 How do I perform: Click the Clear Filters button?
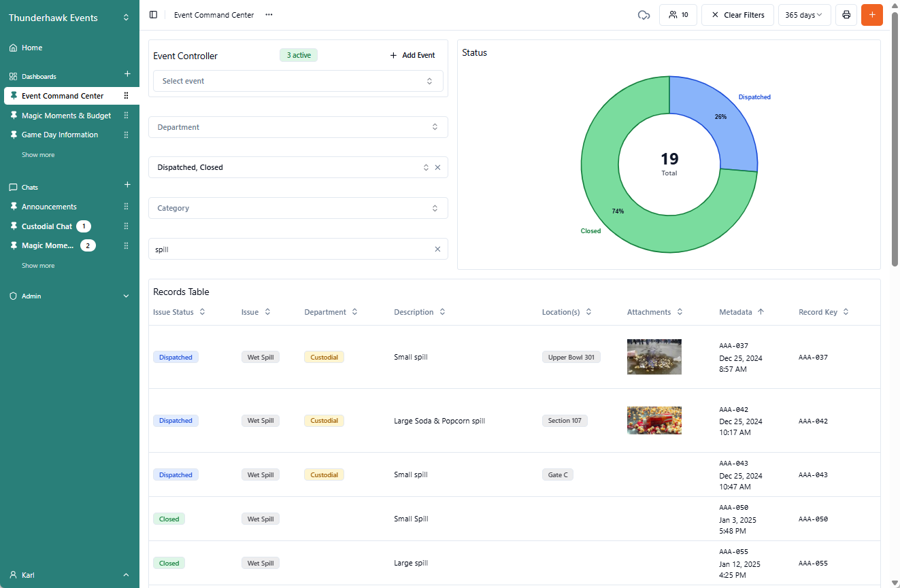(x=737, y=15)
